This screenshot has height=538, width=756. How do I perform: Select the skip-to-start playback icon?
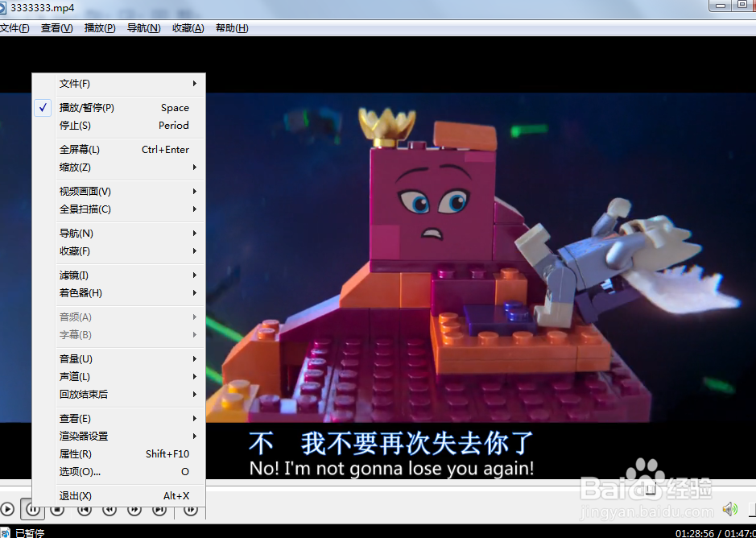[84, 509]
